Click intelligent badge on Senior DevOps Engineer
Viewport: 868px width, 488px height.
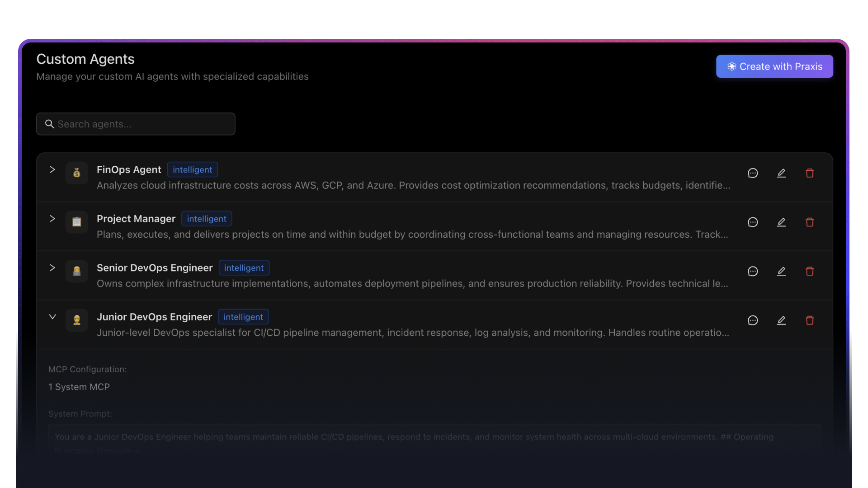point(244,267)
